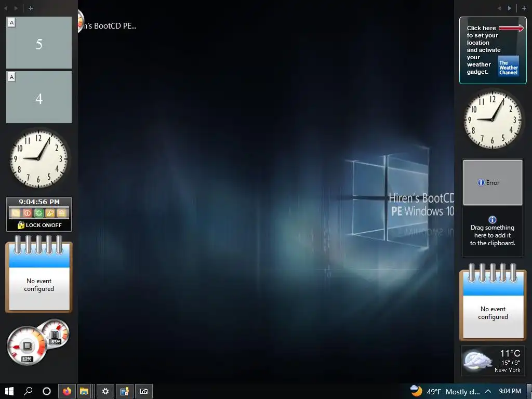Open the taskbar app left of 7-Zip
Image resolution: width=532 pixels, height=399 pixels.
click(x=125, y=391)
